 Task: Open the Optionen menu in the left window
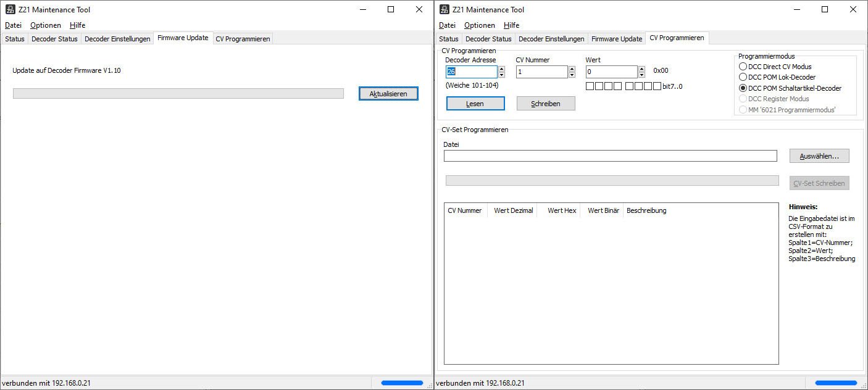pyautogui.click(x=46, y=25)
